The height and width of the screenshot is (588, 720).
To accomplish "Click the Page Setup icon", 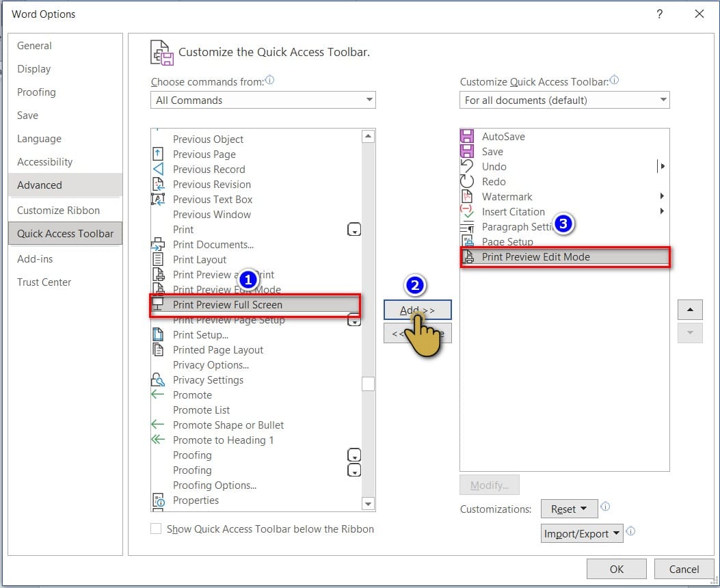I will click(468, 241).
